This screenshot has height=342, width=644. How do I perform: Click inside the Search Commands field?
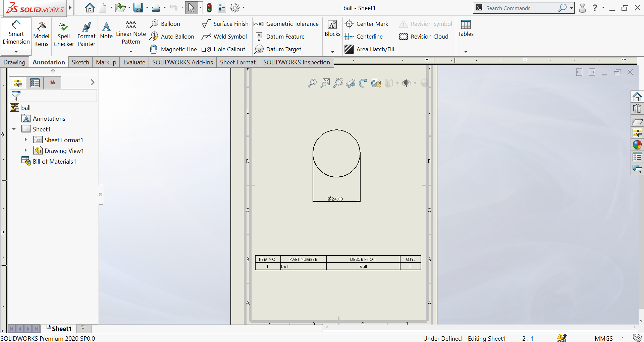[x=520, y=8]
